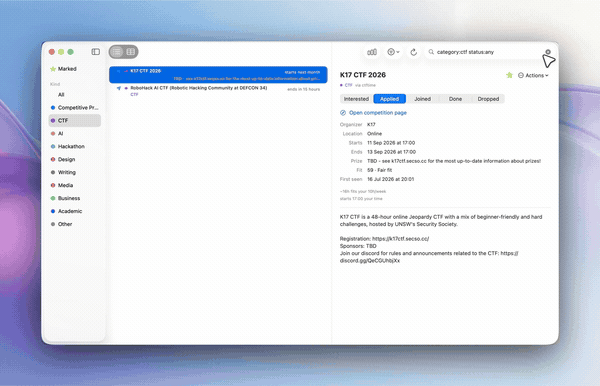The image size is (600, 386).
Task: Click the k17ctf.secso.cc registration URL
Action: click(x=401, y=239)
